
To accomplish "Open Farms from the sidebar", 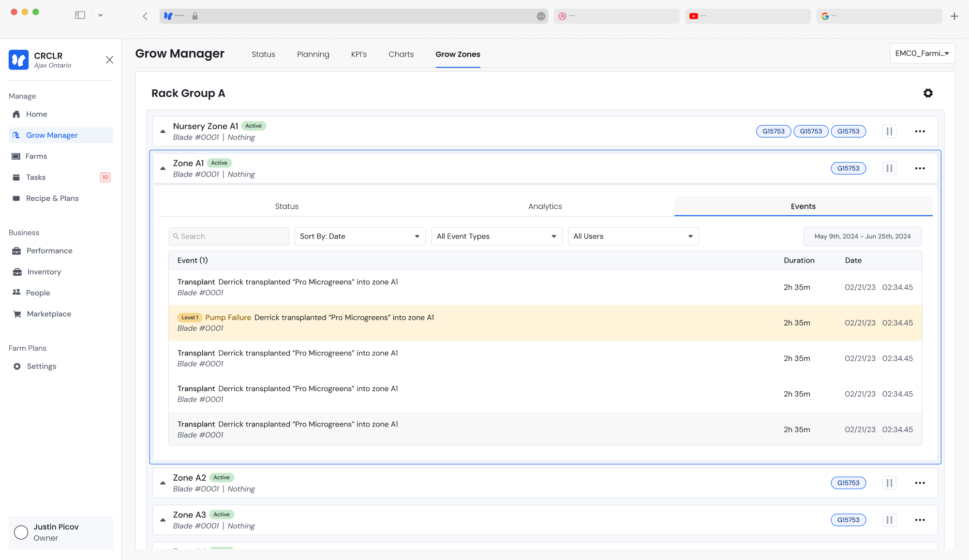I will tap(36, 156).
